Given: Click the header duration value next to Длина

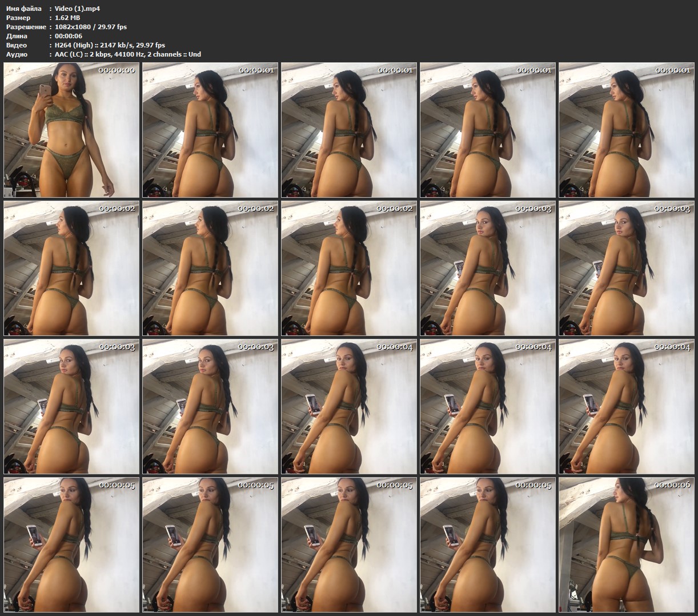Looking at the screenshot, I should pyautogui.click(x=69, y=36).
